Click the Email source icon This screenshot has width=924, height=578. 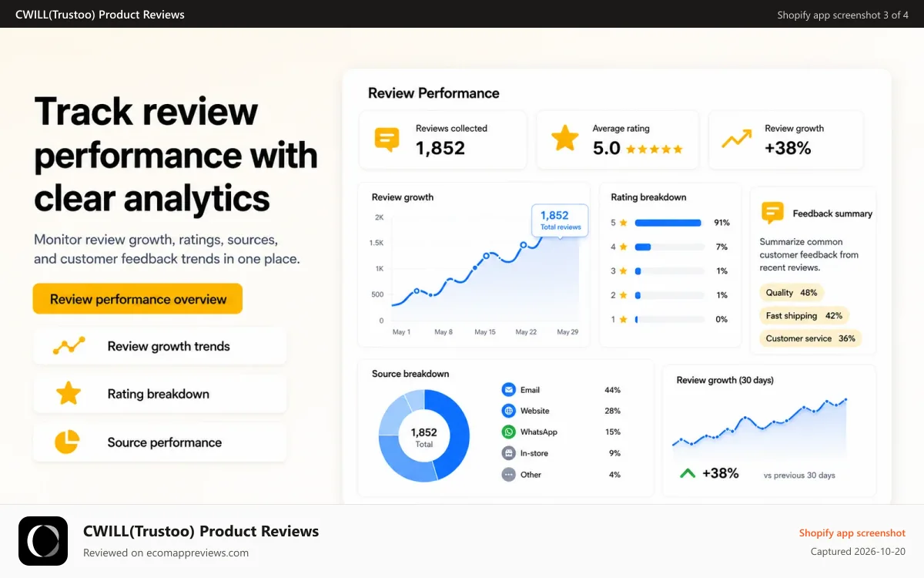click(508, 390)
